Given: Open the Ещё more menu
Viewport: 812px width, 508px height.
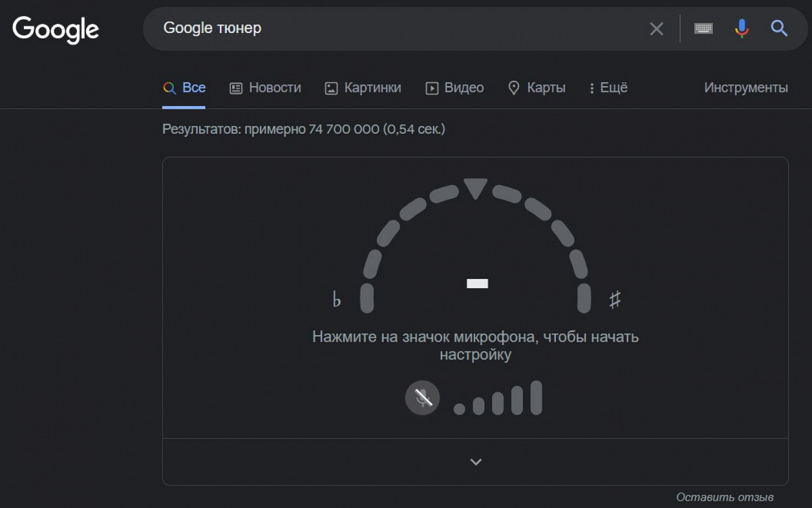Looking at the screenshot, I should click(608, 88).
